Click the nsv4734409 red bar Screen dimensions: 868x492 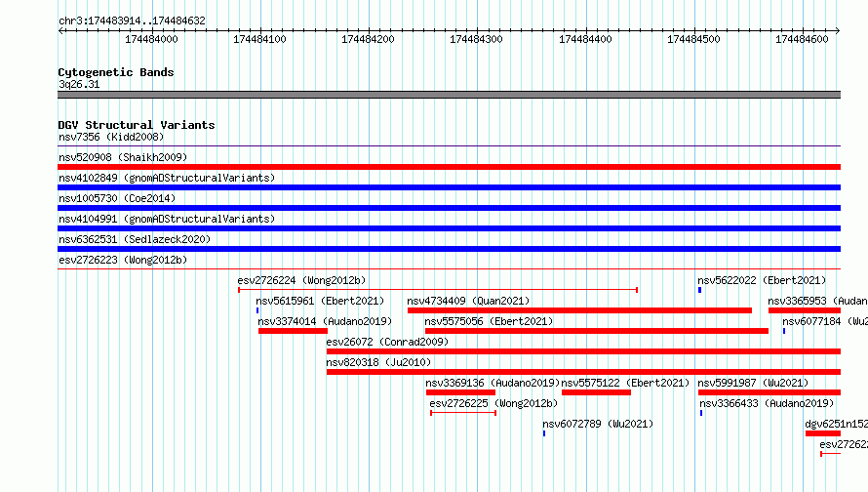(579, 310)
